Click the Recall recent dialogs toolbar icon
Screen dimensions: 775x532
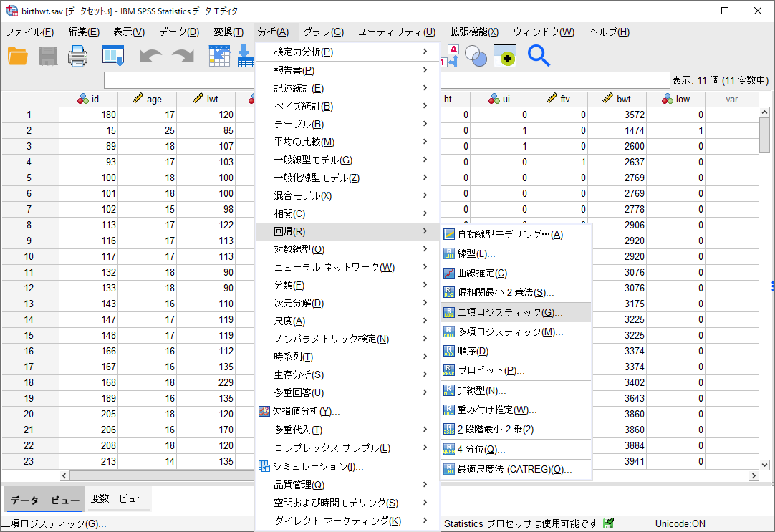113,56
